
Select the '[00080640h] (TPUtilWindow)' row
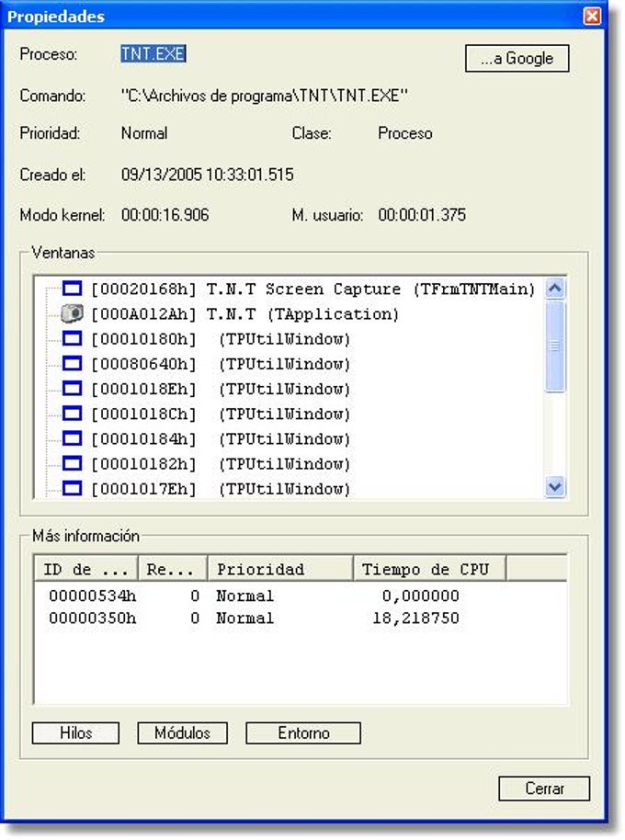tap(220, 364)
